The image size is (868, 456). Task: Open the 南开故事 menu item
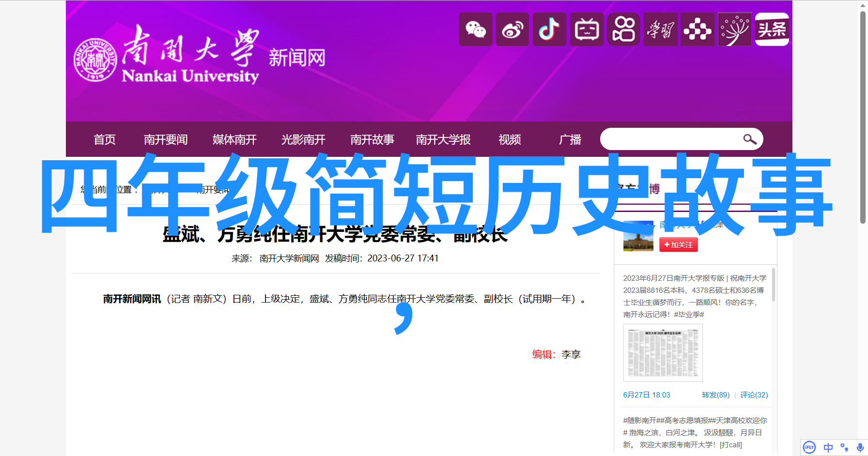click(x=372, y=140)
